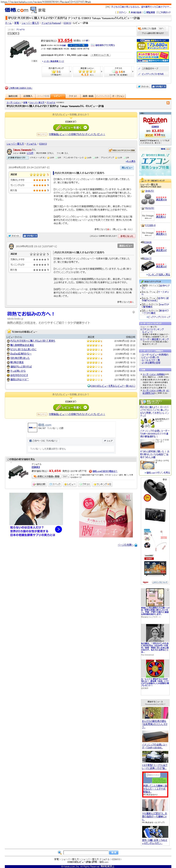176x868 pixels.
Task: Open the ES9036 ranking item
Action: pyautogui.click(x=148, y=242)
